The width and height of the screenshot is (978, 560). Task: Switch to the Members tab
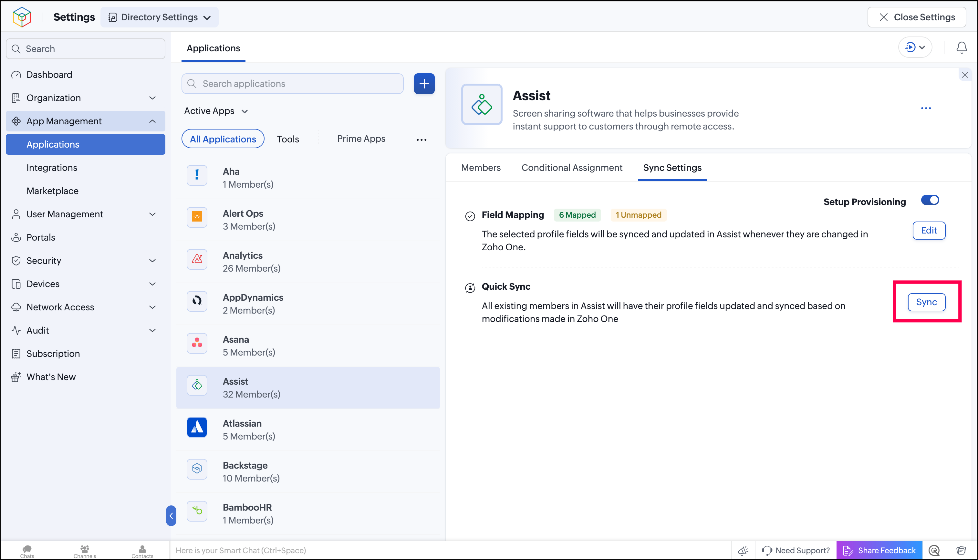[x=481, y=168]
